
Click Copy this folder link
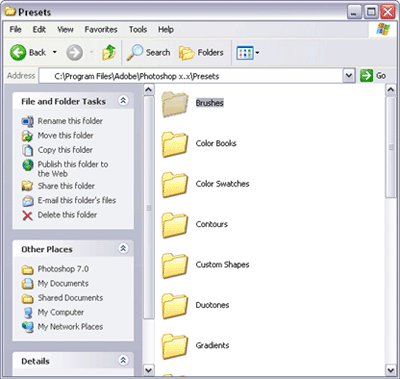65,150
